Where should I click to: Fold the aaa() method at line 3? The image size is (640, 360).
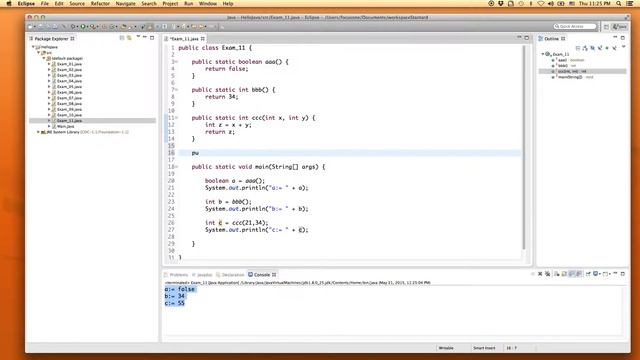point(176,62)
